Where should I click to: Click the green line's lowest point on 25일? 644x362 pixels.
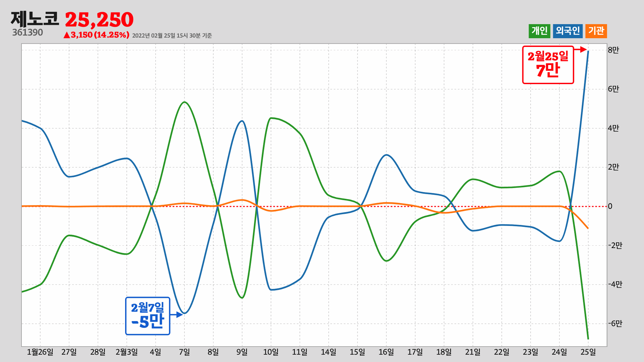point(588,339)
